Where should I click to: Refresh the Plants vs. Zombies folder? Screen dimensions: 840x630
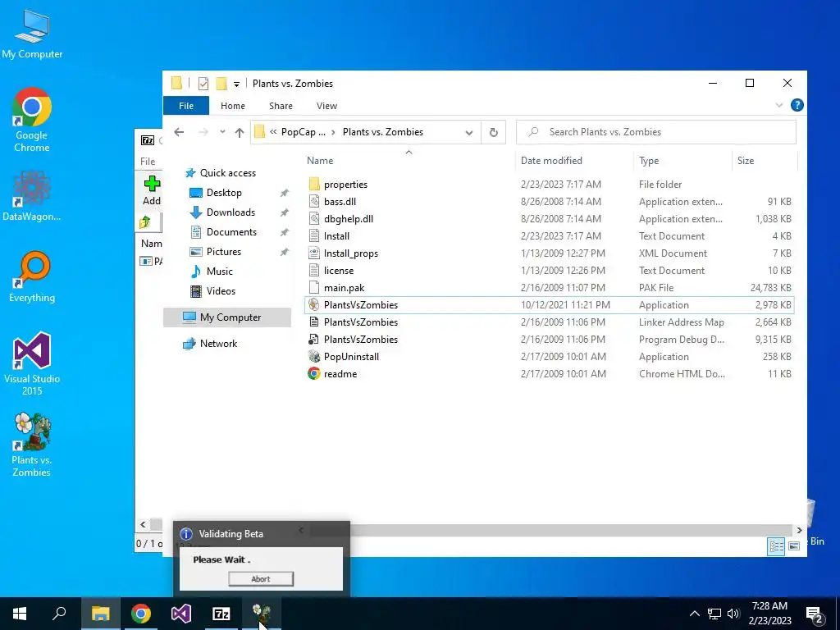coord(493,132)
